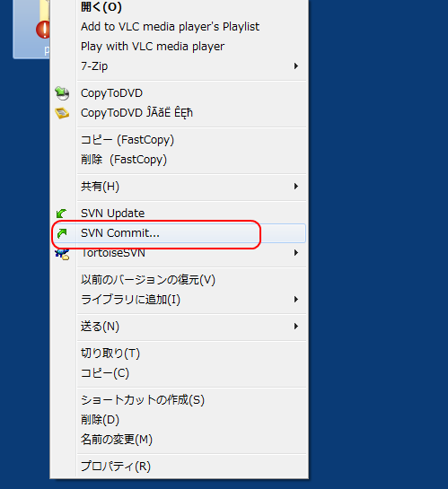Viewport: 448px width, 489px height.
Task: Click the green SVN Commit arrow icon
Action: click(62, 233)
